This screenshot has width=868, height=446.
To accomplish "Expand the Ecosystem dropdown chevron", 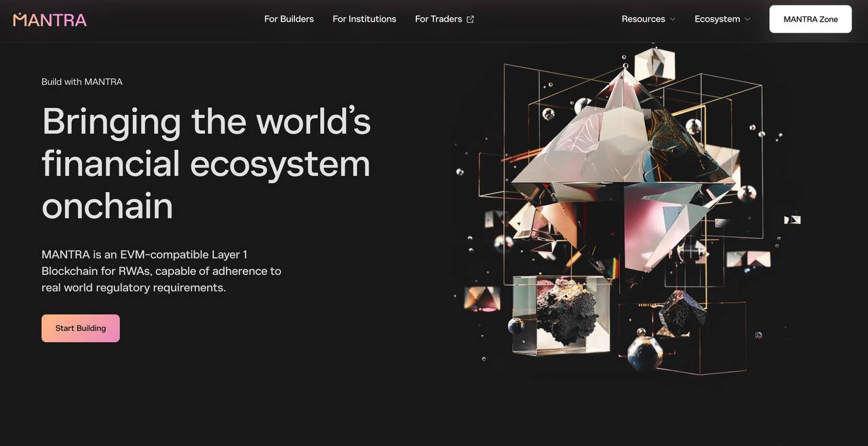I will point(747,19).
